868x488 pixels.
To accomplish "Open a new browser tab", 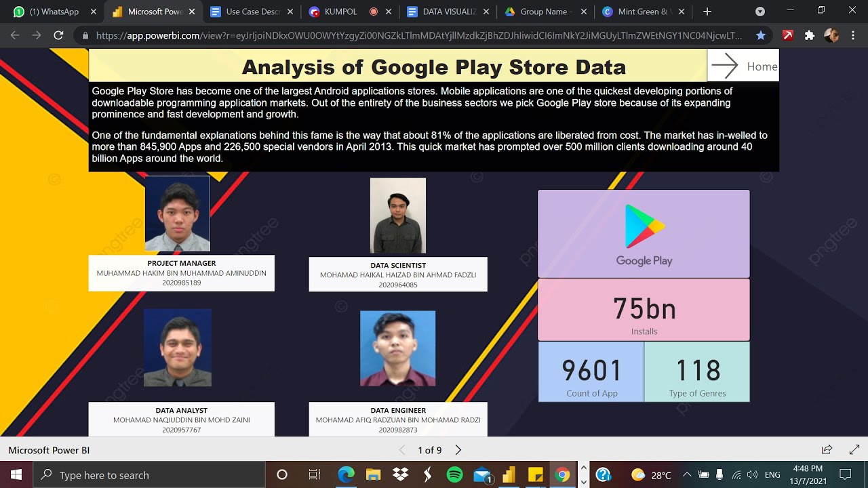I will coord(707,12).
